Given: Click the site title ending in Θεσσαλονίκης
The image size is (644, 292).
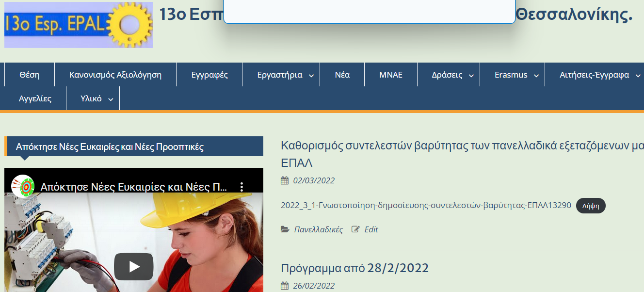Looking at the screenshot, I should pos(574,14).
